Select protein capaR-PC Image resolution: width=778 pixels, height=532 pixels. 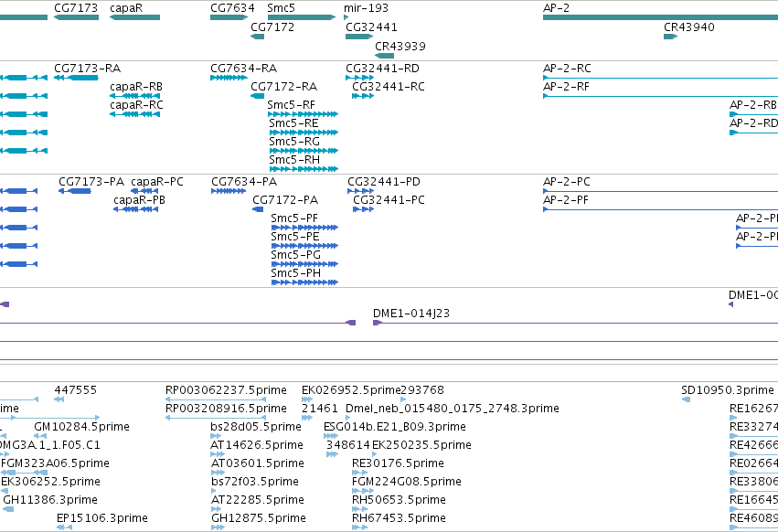tap(157, 182)
